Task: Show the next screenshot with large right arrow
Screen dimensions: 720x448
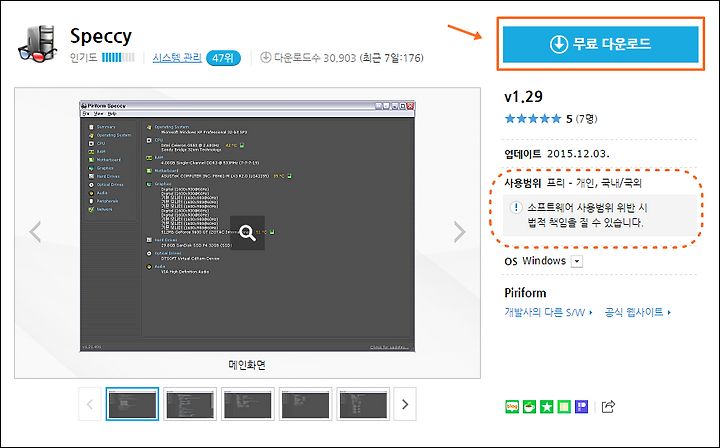Action: point(460,231)
